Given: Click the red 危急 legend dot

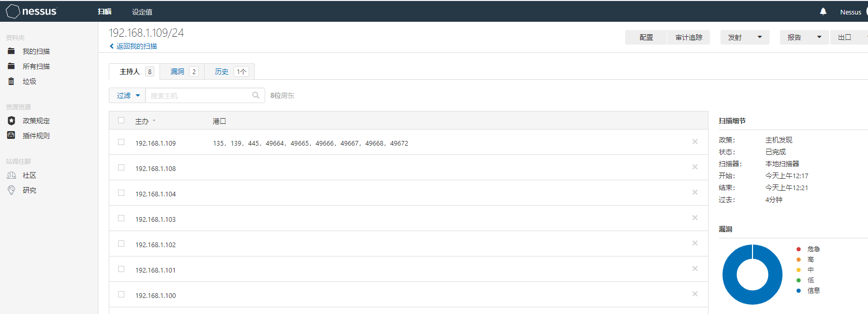Looking at the screenshot, I should click(799, 249).
